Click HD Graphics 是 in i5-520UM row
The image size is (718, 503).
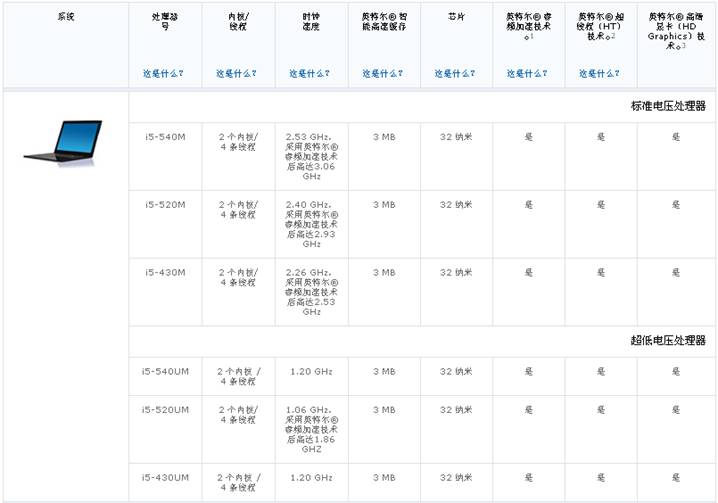click(x=676, y=410)
